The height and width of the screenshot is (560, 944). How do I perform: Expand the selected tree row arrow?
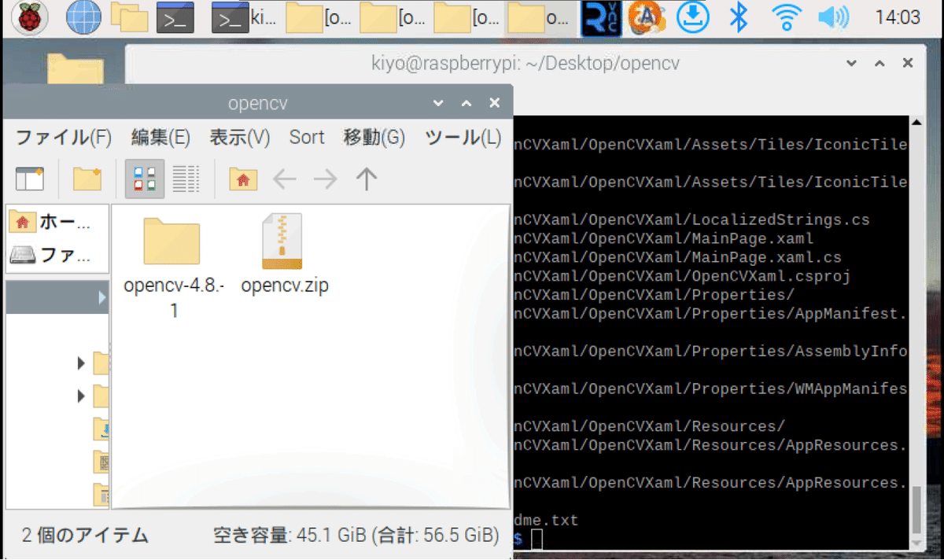[x=102, y=297]
